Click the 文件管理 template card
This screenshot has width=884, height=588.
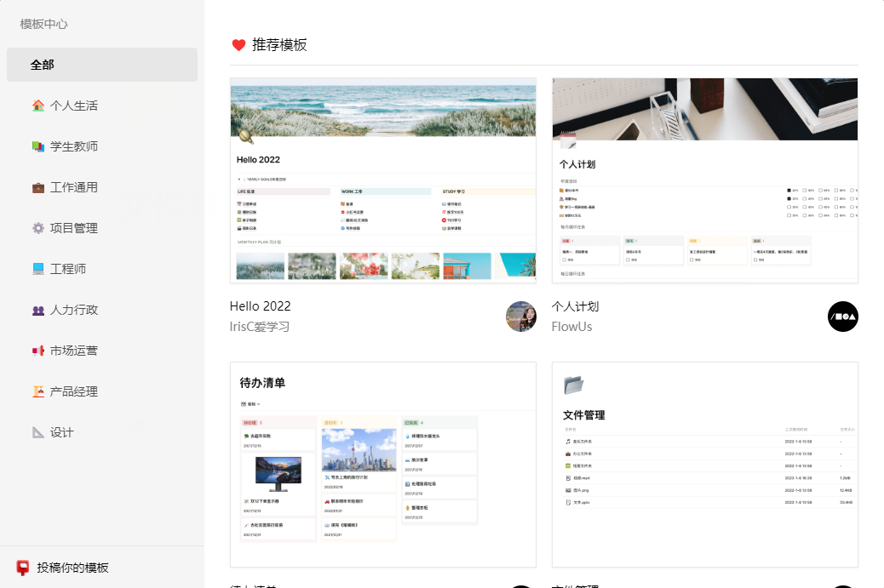(704, 465)
